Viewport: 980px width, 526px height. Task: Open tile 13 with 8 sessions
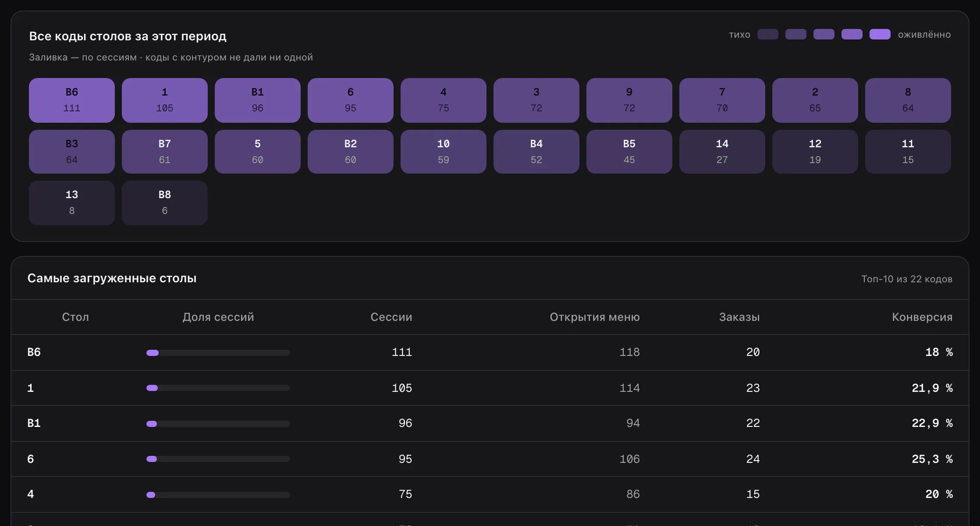(x=72, y=203)
